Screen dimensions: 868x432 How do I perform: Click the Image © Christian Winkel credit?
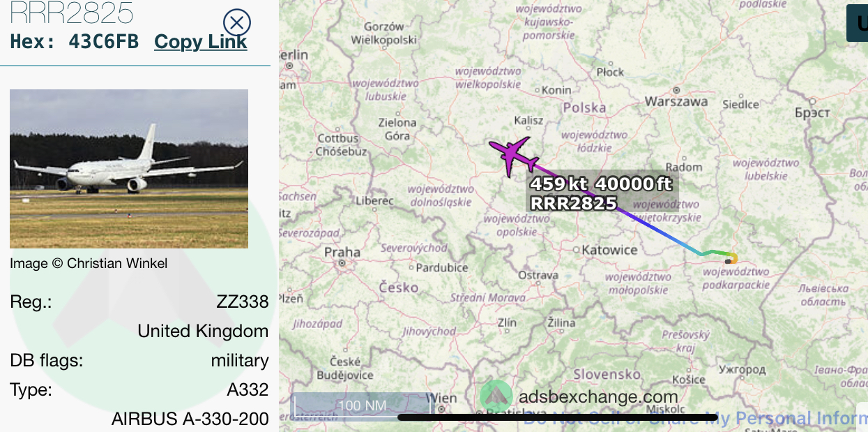point(89,263)
